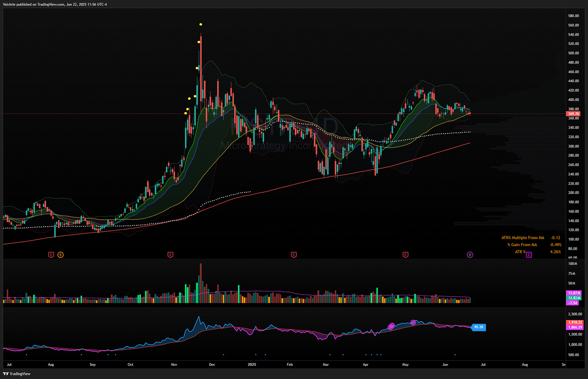
Task: Select the magenta 13.87M volume label
Action: coord(574,293)
